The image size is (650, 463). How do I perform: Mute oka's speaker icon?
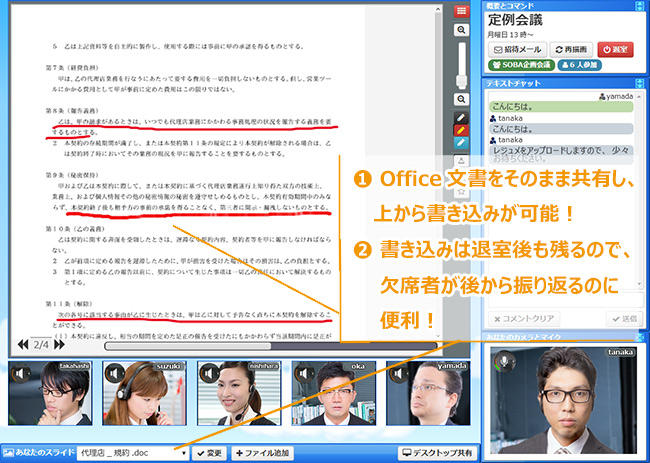[304, 373]
